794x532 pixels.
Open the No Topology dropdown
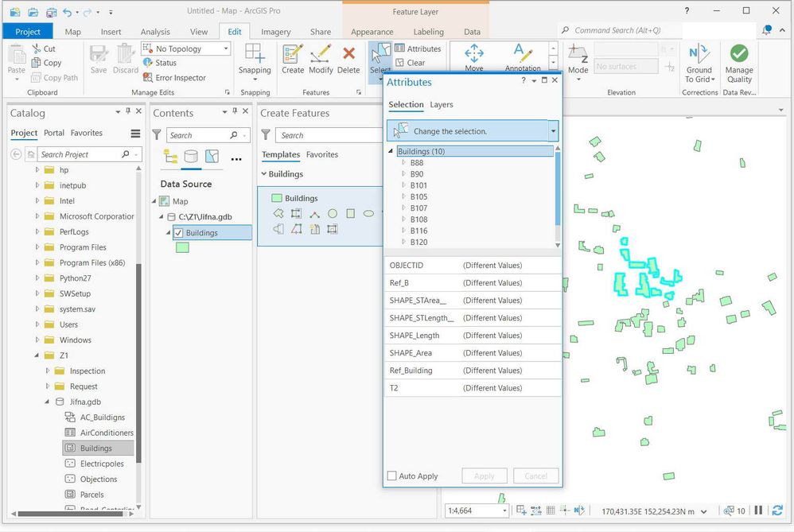tap(226, 49)
